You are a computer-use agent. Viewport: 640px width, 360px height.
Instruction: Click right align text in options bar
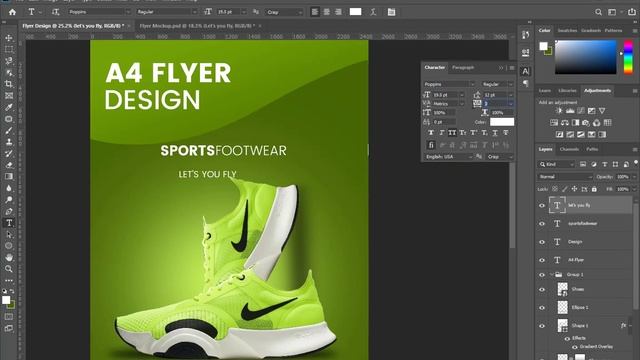338,12
